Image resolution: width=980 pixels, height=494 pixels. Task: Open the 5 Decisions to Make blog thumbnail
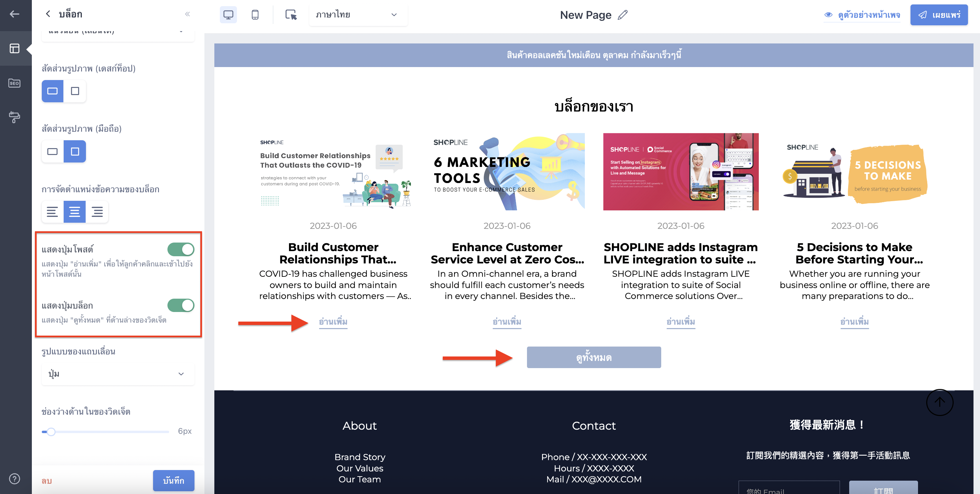pos(855,171)
